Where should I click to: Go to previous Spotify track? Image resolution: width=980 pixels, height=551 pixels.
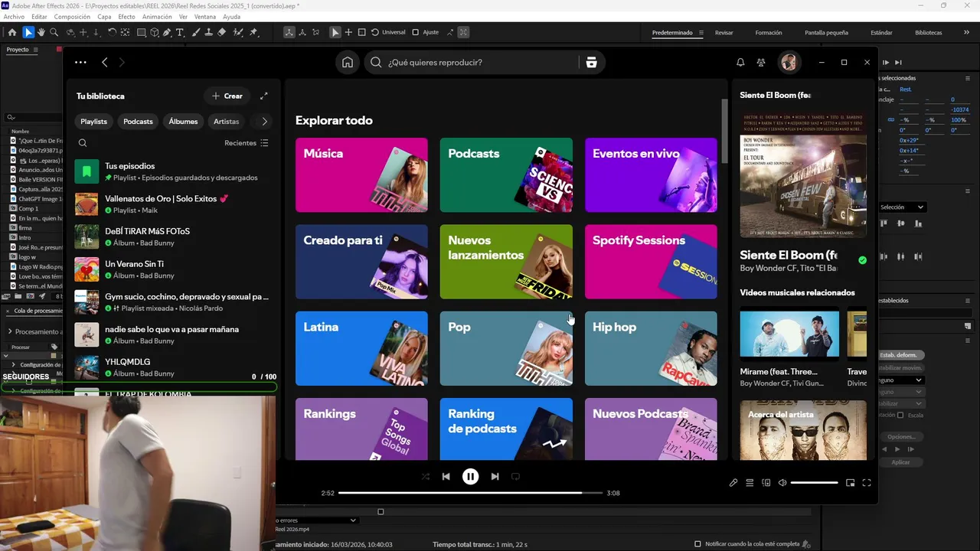(446, 477)
